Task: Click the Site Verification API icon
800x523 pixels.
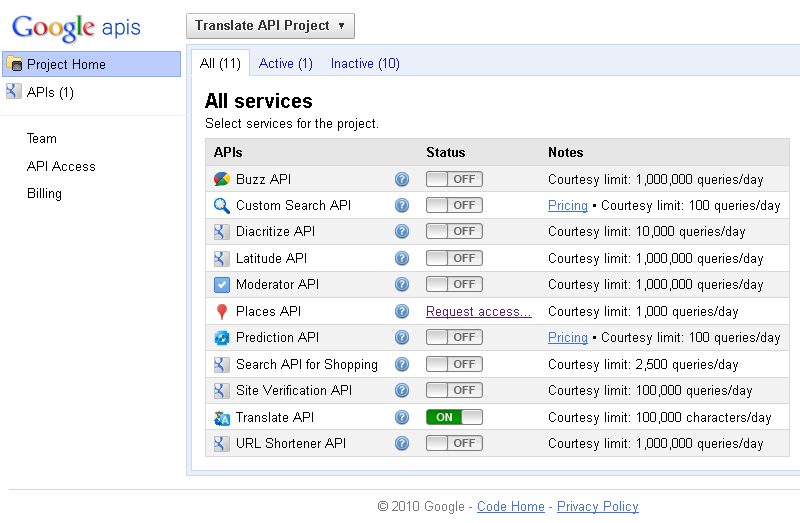Action: click(x=221, y=390)
